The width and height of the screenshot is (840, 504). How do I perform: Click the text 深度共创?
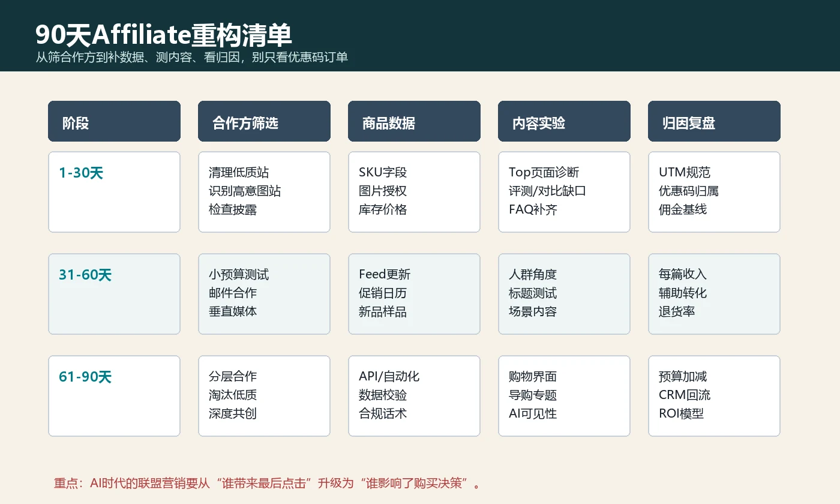233,413
